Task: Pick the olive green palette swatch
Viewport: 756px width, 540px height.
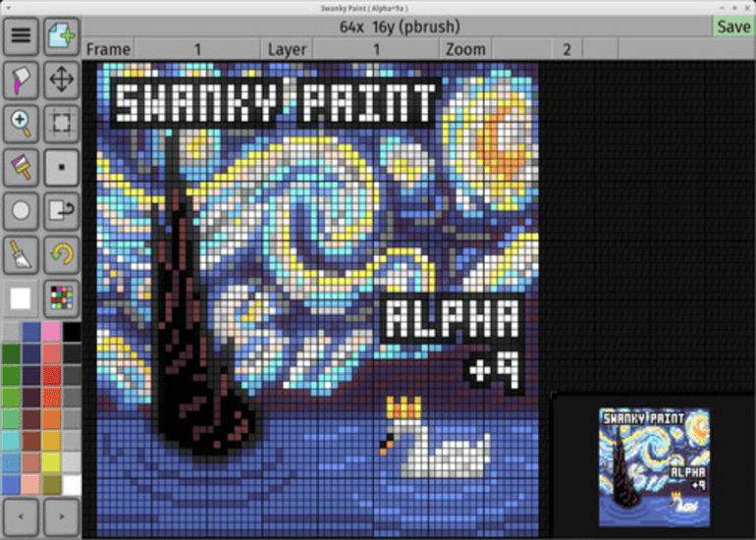Action: (x=51, y=485)
